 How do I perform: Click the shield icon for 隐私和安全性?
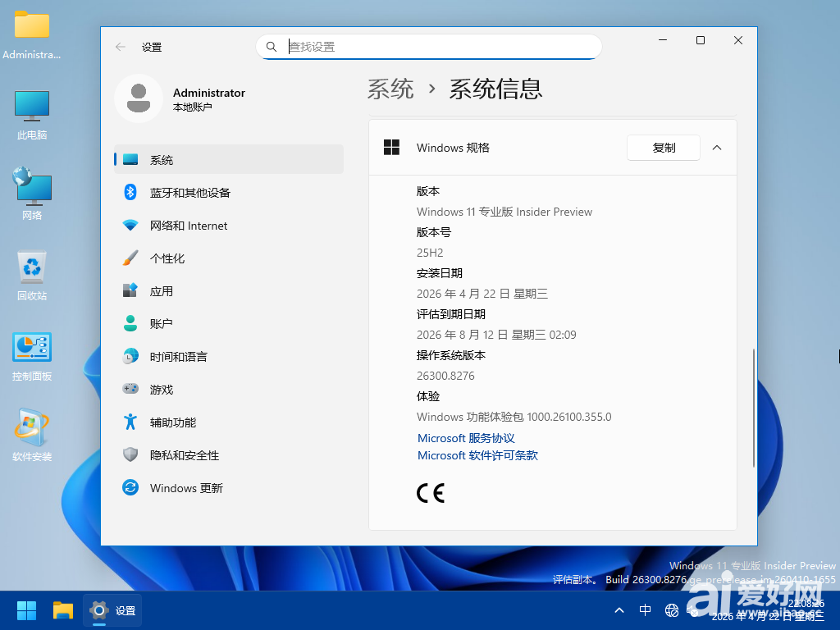tap(130, 454)
